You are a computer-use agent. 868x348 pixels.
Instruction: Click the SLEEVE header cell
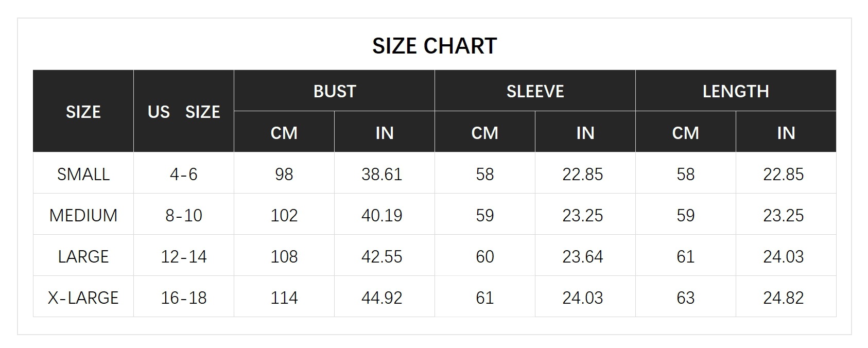(535, 91)
